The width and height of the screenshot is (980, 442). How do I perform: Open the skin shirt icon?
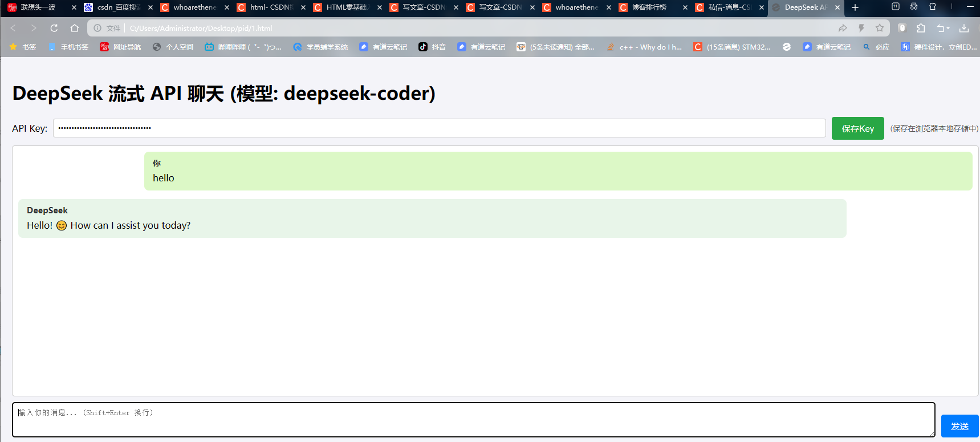coord(933,7)
